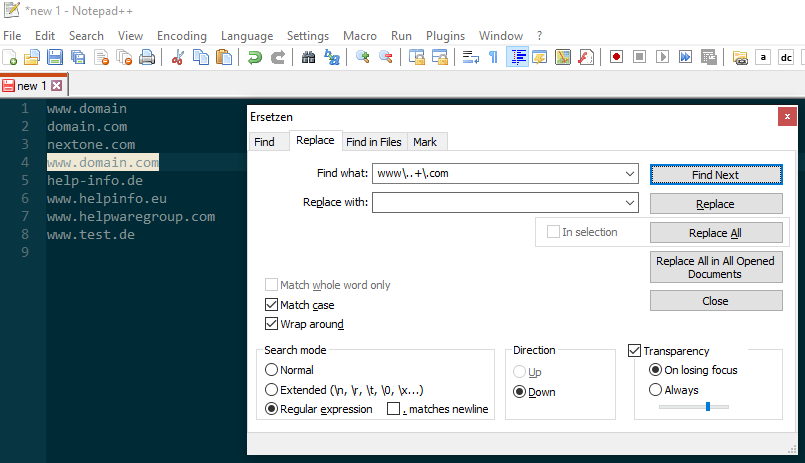Screen dimensions: 805x463
Task: Click the Zoom Out magnifier icon
Action: click(386, 57)
